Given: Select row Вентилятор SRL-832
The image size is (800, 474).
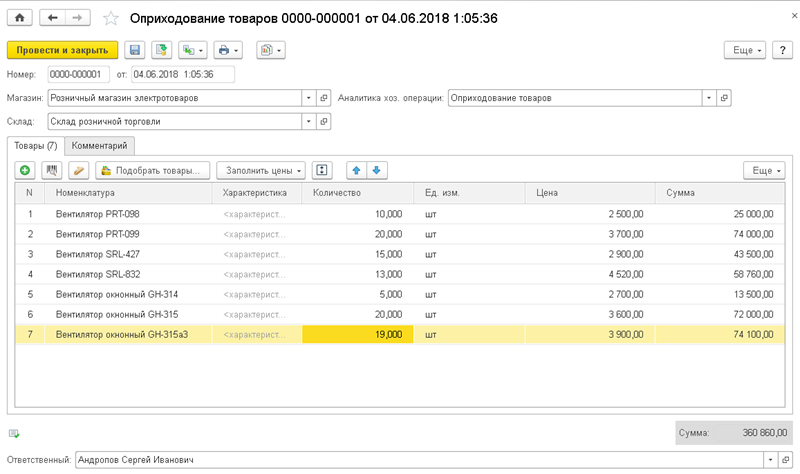Looking at the screenshot, I should pyautogui.click(x=399, y=275).
